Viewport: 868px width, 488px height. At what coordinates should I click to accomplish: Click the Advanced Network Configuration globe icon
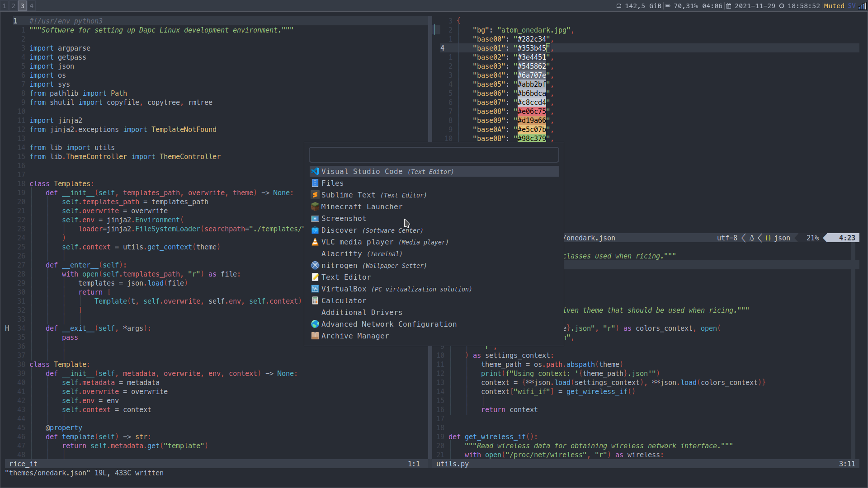click(x=315, y=324)
